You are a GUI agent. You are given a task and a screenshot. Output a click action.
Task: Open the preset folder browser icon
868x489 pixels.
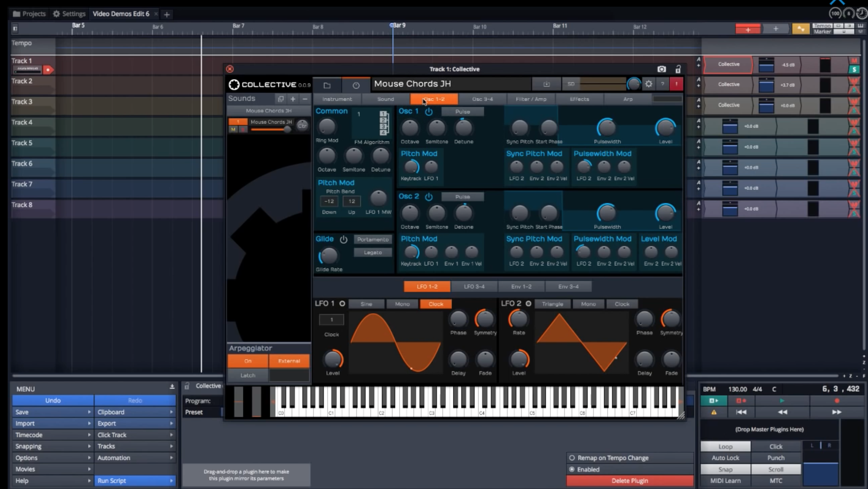pos(327,85)
